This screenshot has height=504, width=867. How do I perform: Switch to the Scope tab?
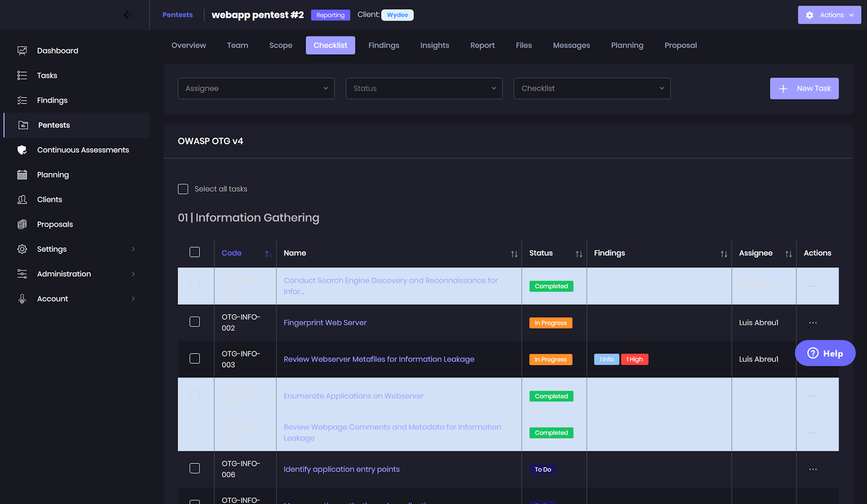coord(281,45)
